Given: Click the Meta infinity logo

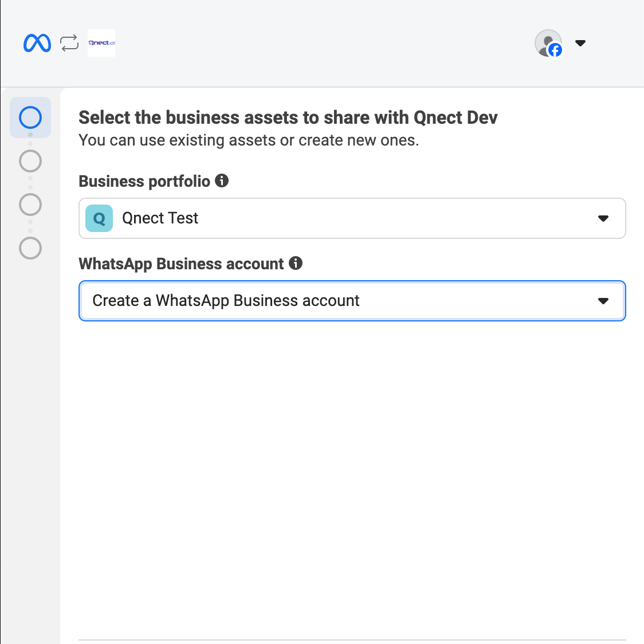Looking at the screenshot, I should coord(37,43).
